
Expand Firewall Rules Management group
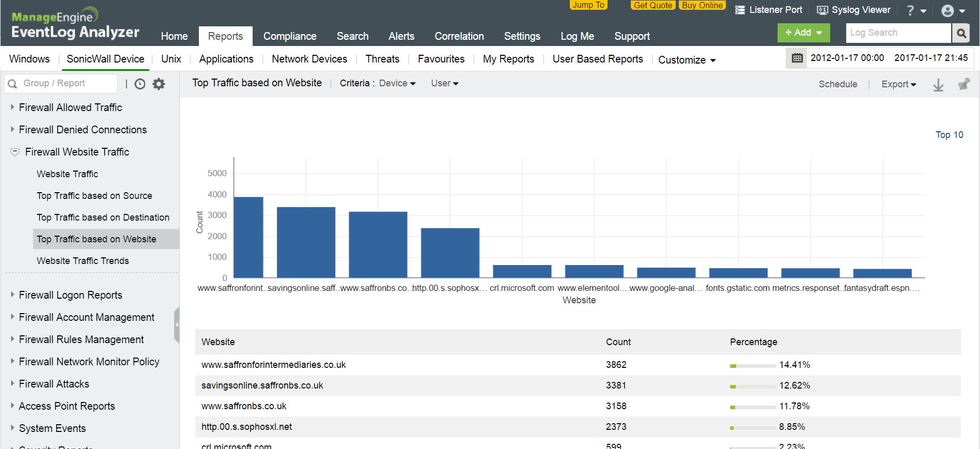click(x=12, y=339)
